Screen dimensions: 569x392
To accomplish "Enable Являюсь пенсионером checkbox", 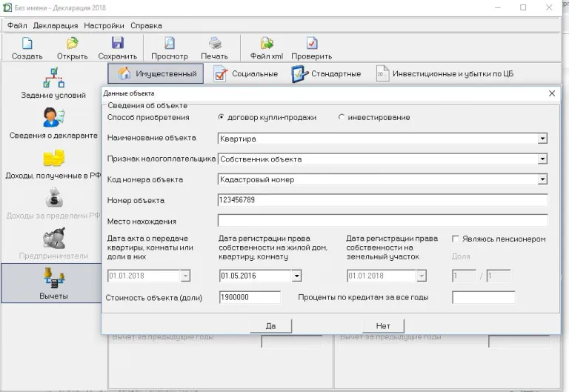I will coord(456,239).
